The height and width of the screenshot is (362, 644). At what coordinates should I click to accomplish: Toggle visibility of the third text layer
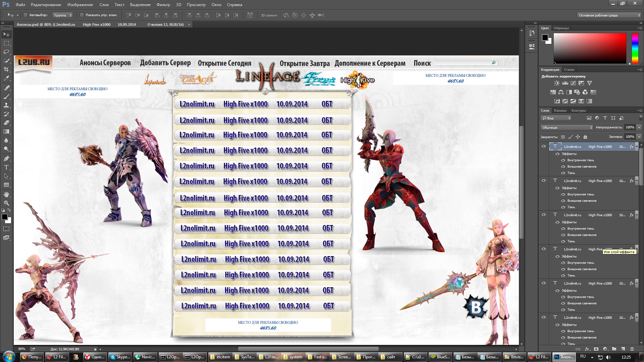pyautogui.click(x=544, y=215)
